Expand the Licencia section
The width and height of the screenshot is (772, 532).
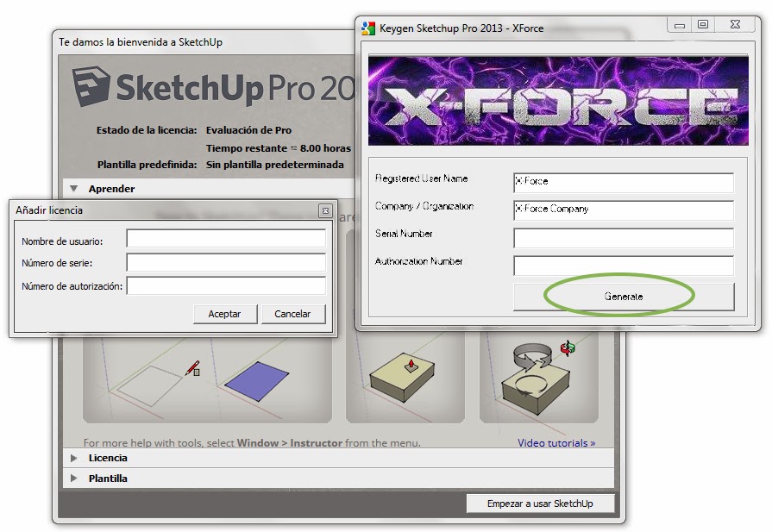click(74, 458)
